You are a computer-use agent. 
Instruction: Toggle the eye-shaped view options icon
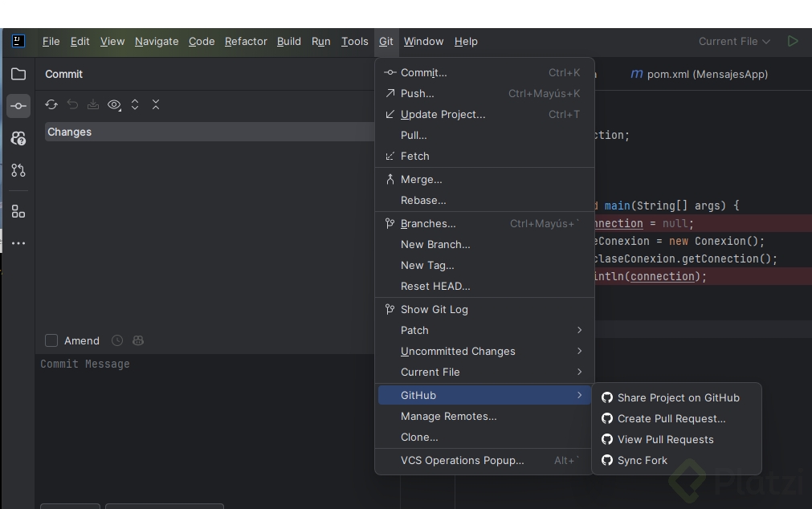pyautogui.click(x=114, y=104)
